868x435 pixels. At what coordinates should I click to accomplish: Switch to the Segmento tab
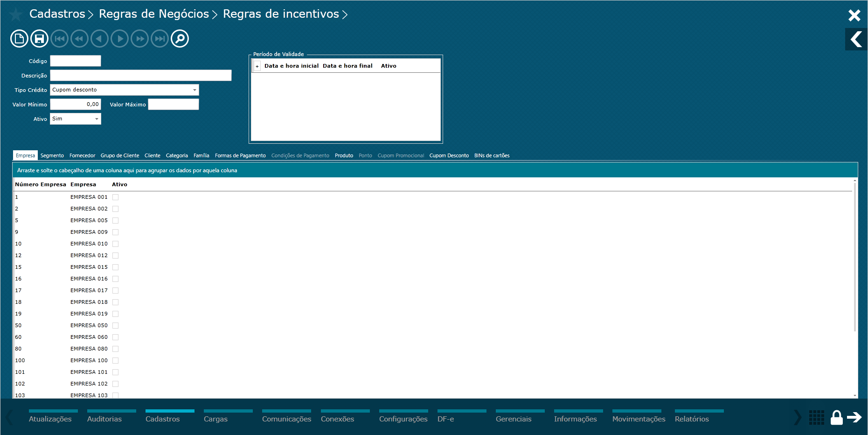[x=52, y=156]
